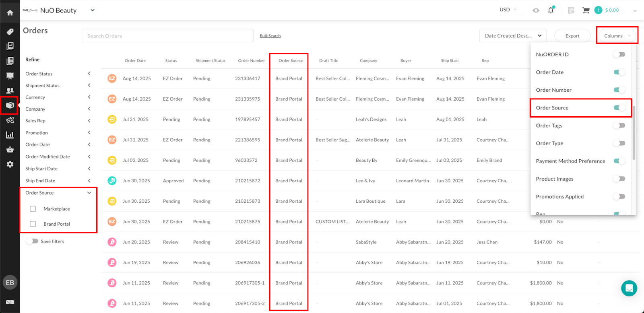Open the mail icon at sidebar bottom

pos(10,302)
